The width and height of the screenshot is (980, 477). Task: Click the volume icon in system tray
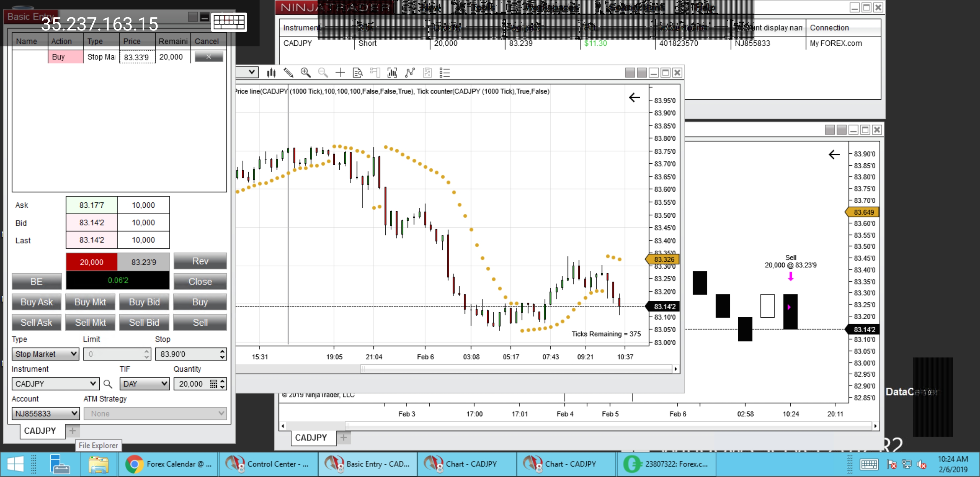921,464
